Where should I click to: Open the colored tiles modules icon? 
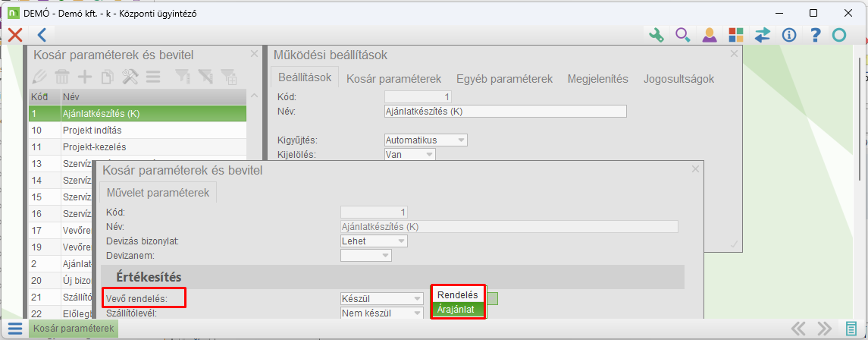[x=735, y=36]
